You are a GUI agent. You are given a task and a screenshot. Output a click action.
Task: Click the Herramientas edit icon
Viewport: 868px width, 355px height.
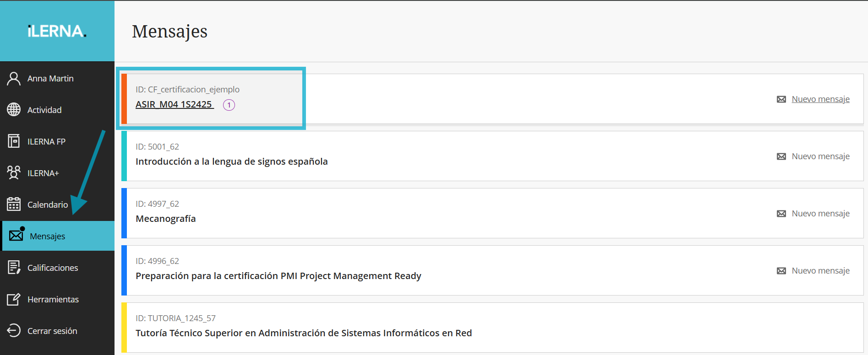pos(14,299)
